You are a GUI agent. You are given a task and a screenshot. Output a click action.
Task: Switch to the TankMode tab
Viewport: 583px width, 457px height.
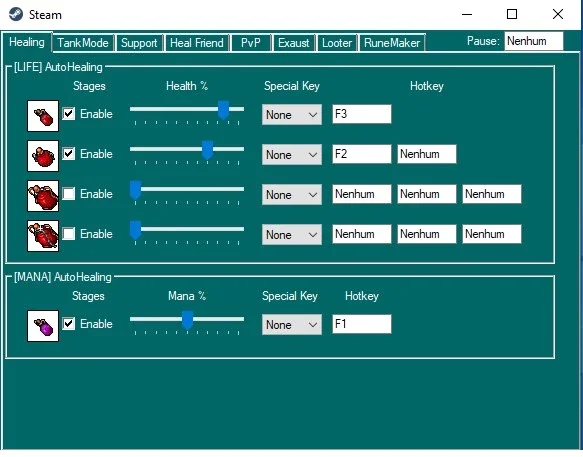click(83, 43)
